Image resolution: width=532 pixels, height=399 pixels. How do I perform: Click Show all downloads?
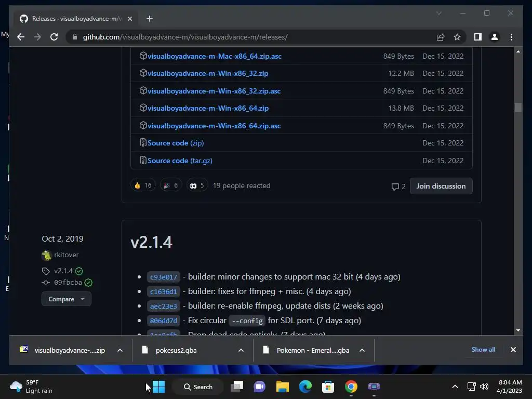coord(483,350)
